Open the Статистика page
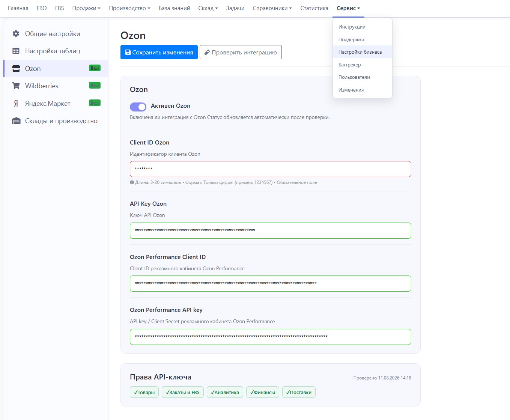The image size is (510, 420). click(x=314, y=8)
